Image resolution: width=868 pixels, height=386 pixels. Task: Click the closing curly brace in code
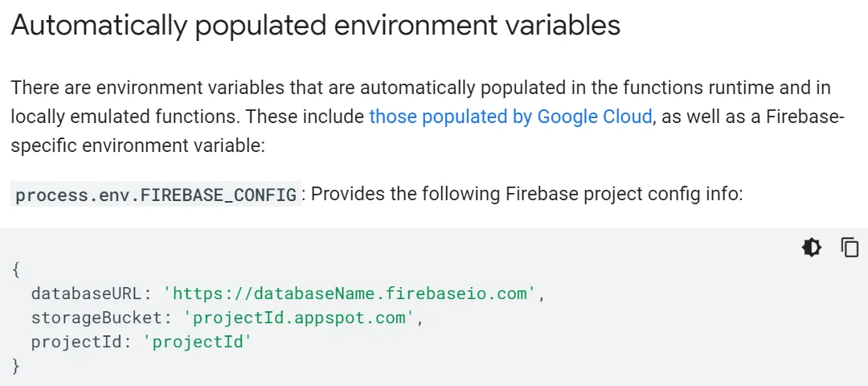click(x=16, y=366)
